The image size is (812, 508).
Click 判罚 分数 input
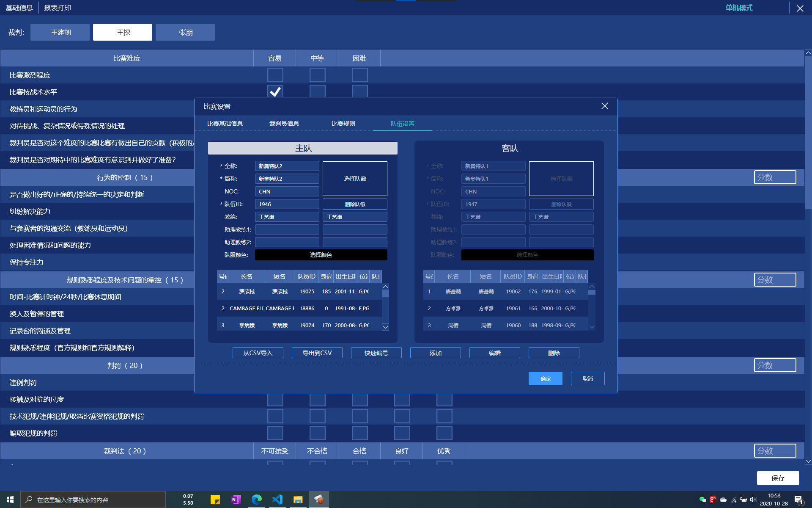pyautogui.click(x=775, y=365)
